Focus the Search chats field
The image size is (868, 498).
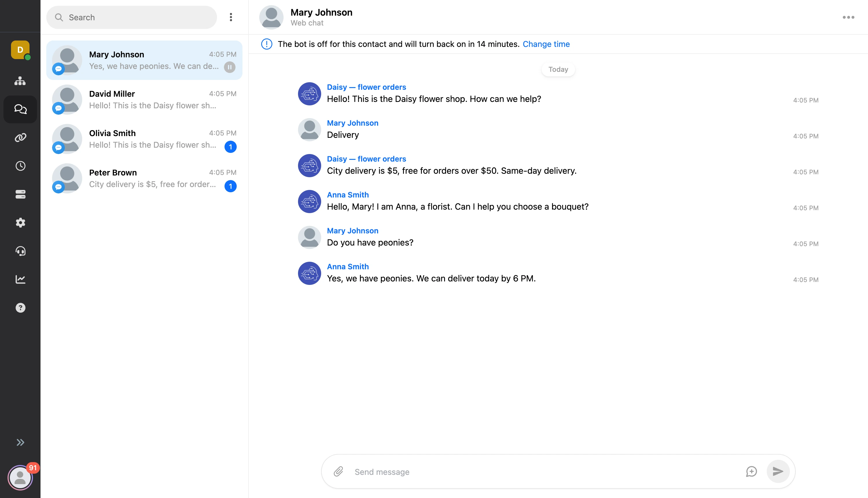(132, 17)
